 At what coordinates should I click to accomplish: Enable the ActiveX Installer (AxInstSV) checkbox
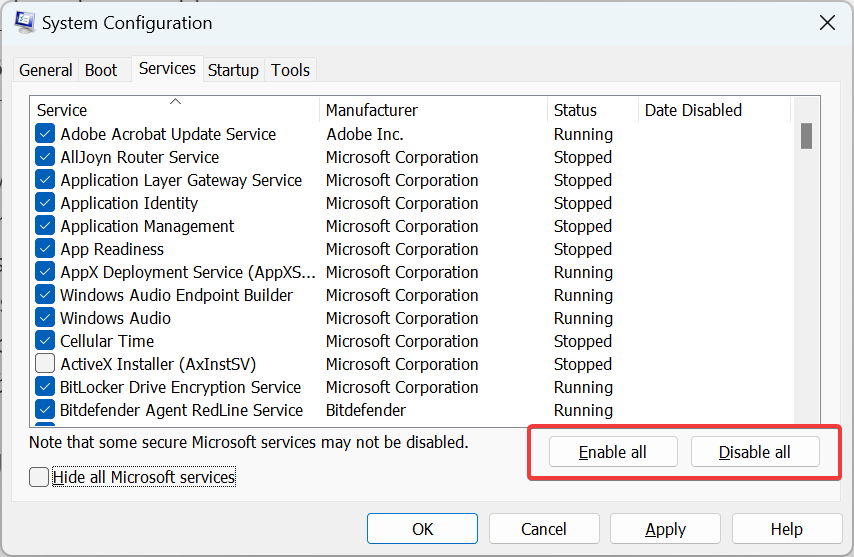pyautogui.click(x=45, y=364)
